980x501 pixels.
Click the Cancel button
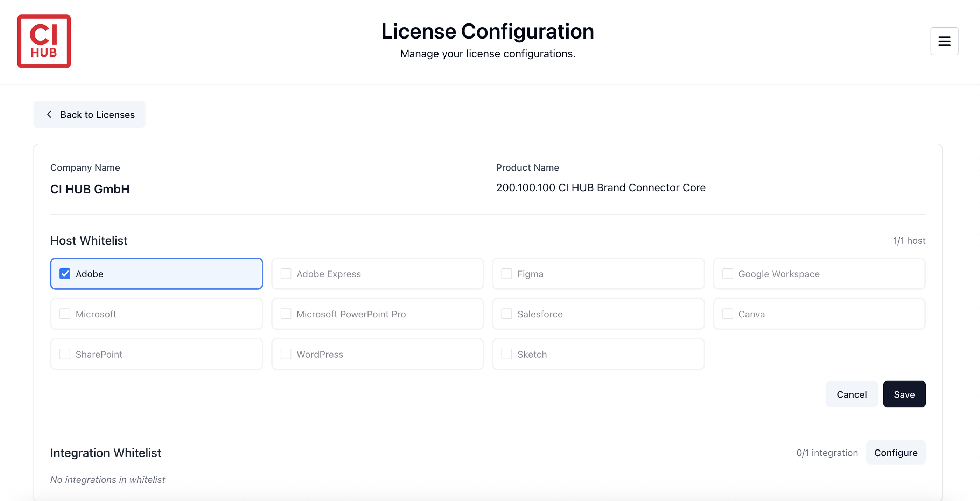pyautogui.click(x=852, y=394)
